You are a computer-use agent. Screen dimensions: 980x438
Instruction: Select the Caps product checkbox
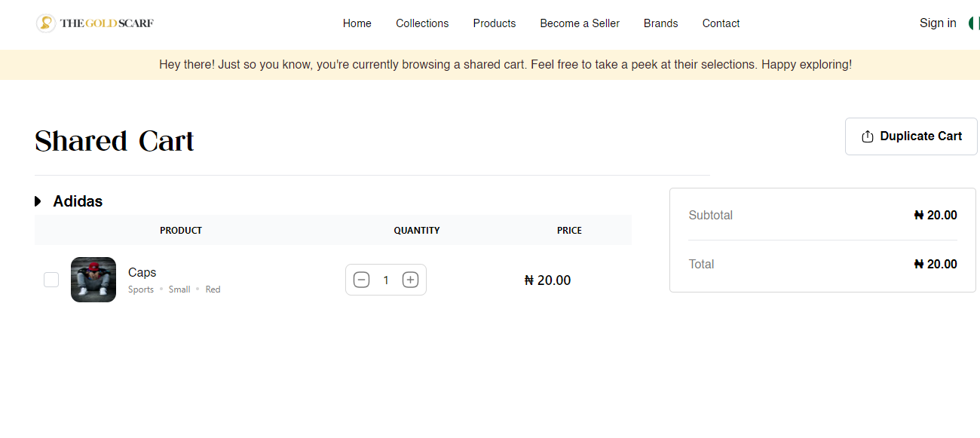(51, 280)
